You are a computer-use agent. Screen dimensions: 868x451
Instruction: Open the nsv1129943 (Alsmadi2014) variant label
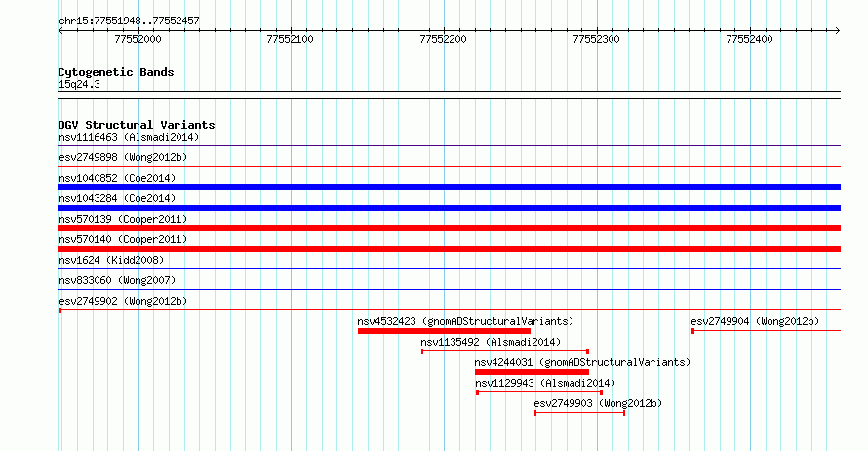click(x=545, y=383)
